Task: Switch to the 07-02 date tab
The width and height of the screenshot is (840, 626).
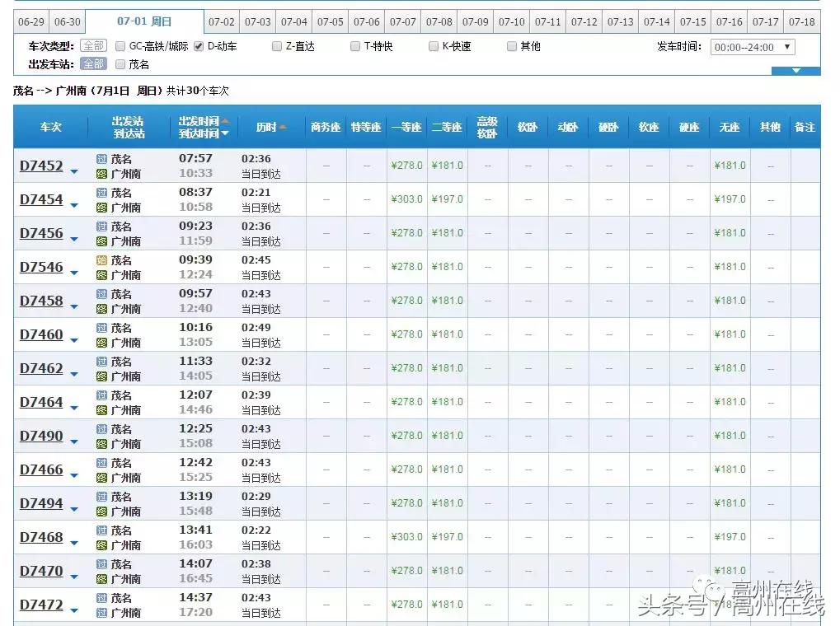Action: point(221,22)
